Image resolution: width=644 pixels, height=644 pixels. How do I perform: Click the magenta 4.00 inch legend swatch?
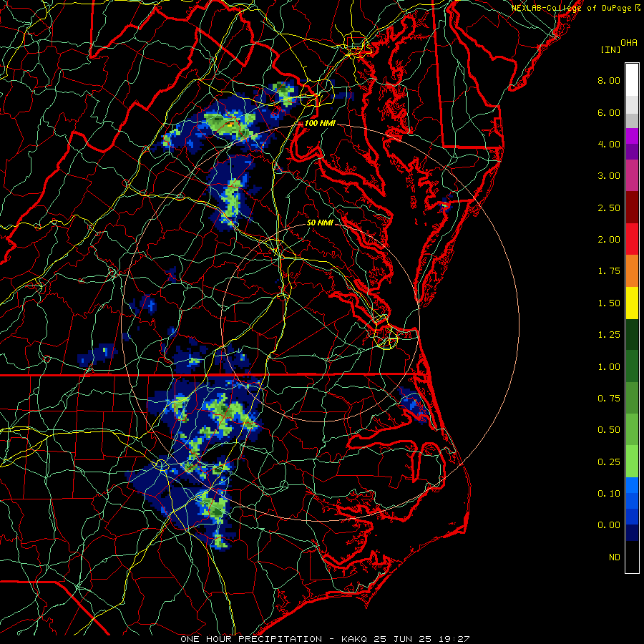(632, 136)
